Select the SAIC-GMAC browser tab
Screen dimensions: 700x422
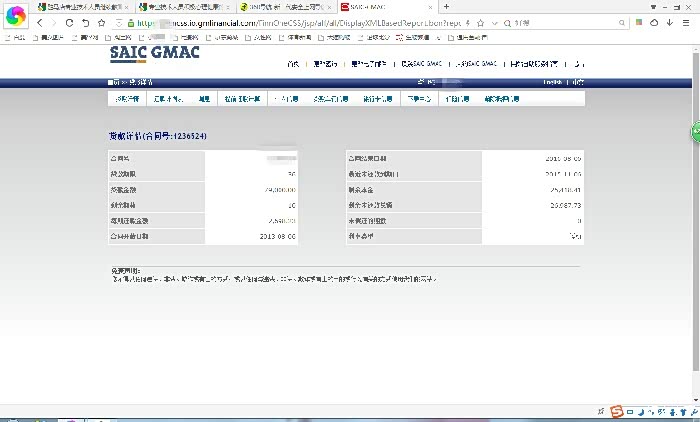tap(387, 7)
